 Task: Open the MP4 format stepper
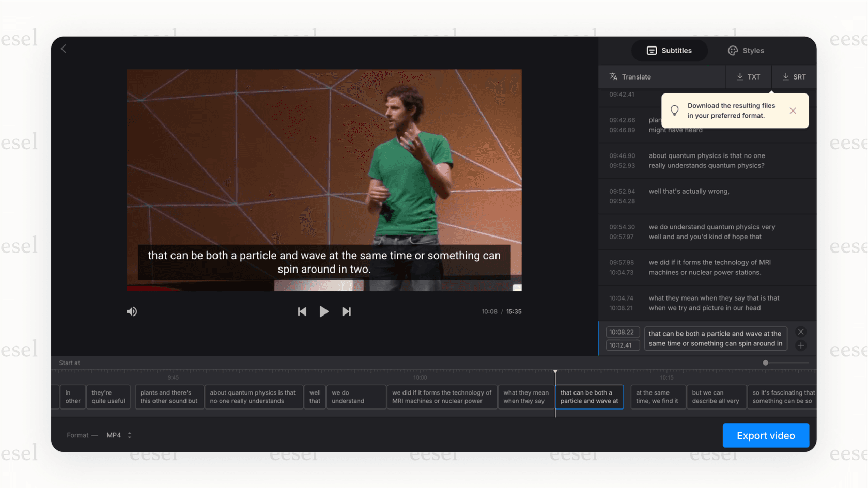[x=129, y=435]
